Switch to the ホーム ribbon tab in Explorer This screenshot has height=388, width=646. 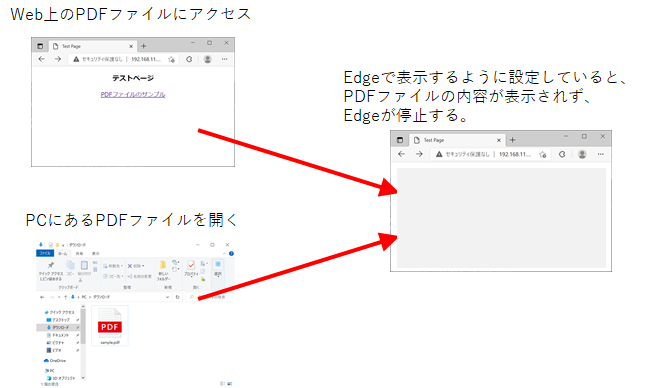tap(63, 253)
